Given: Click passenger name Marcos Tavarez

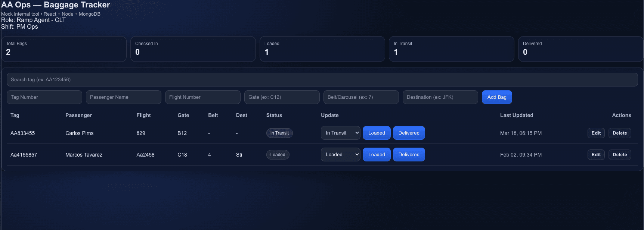Looking at the screenshot, I should click(x=84, y=155).
